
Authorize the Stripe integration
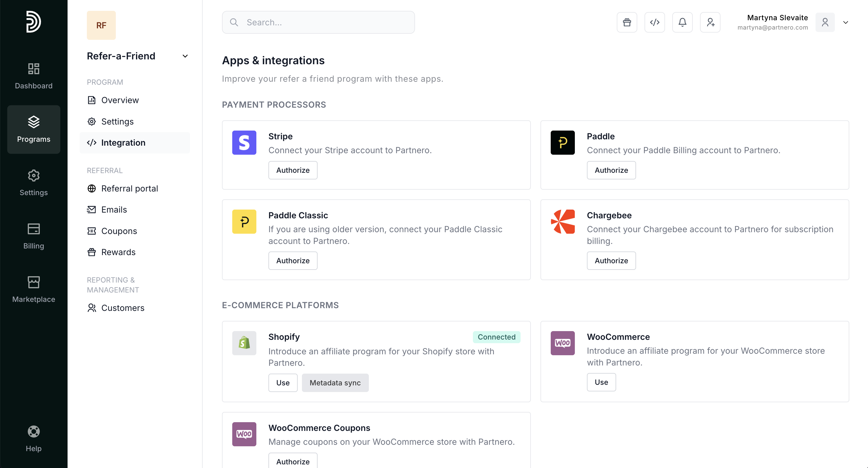(x=293, y=170)
